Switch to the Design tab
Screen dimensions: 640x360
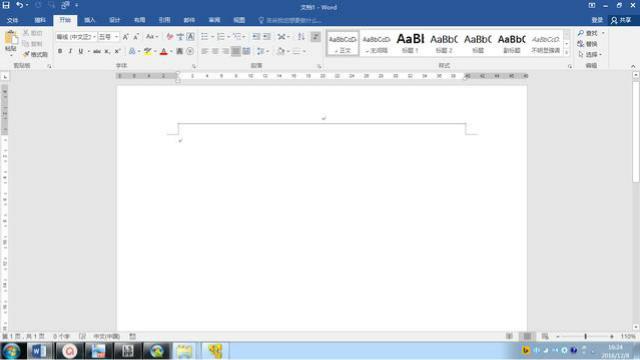tap(114, 20)
